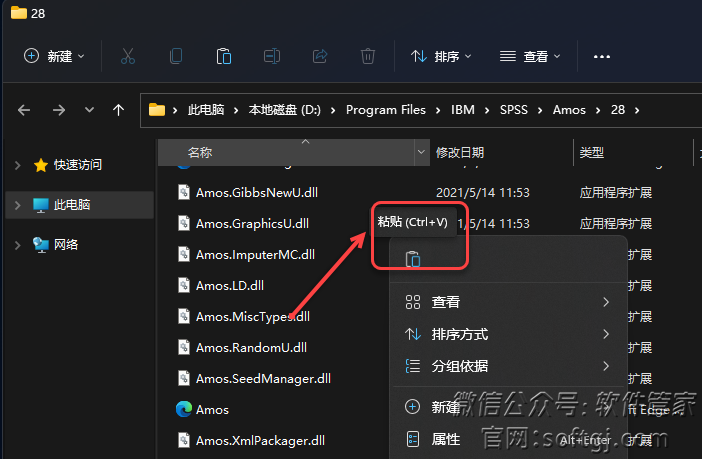Select file name Amos.XmlPackager.dll
This screenshot has height=459, width=702.
click(x=260, y=440)
